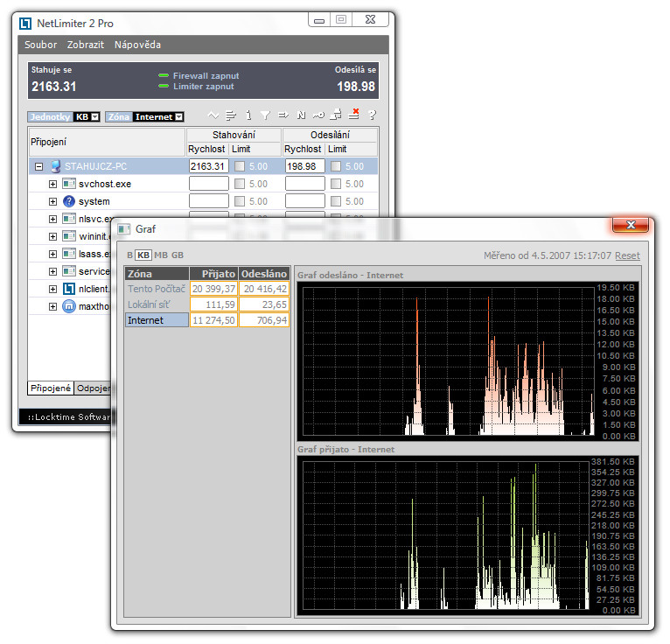The width and height of the screenshot is (670, 644).
Task: Expand the wininit tree node
Action: click(52, 237)
